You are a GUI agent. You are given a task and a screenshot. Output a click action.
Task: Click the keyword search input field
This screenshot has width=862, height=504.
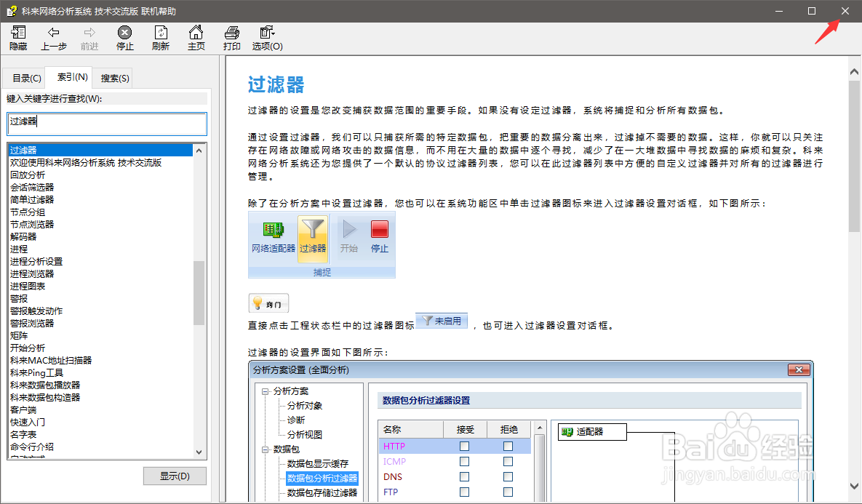[x=107, y=124]
